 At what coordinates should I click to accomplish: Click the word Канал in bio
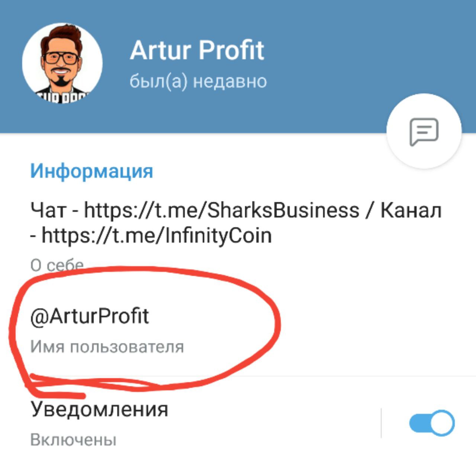[x=411, y=210]
